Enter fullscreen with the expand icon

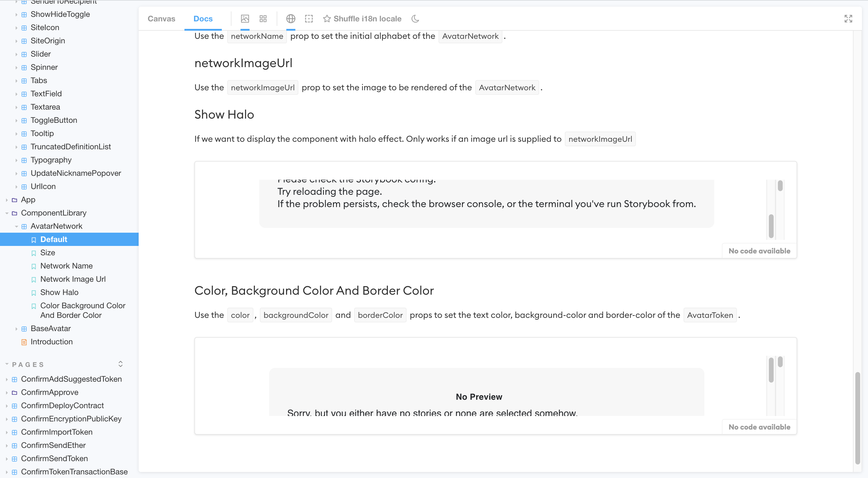tap(848, 19)
